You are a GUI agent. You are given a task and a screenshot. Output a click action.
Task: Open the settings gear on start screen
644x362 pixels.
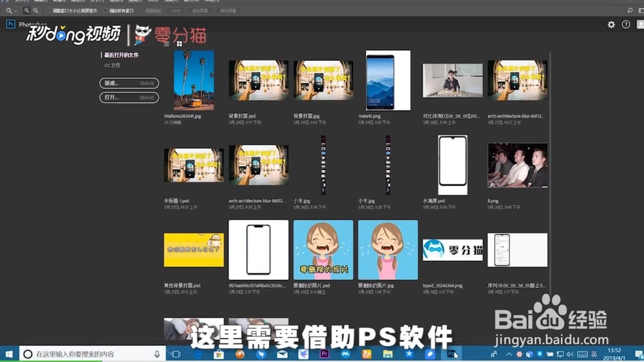611,24
